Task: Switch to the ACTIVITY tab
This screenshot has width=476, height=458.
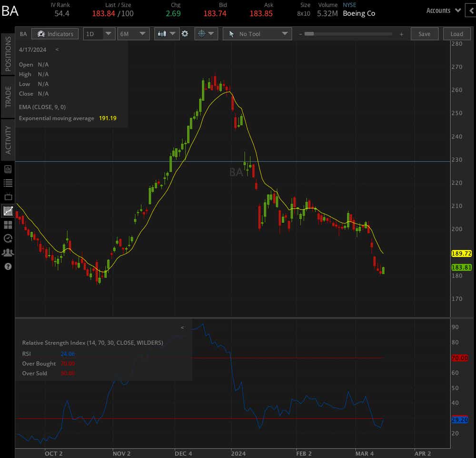Action: coord(8,140)
